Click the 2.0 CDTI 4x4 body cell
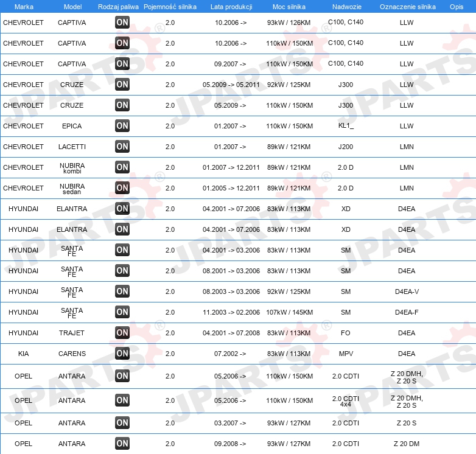Screen dimensions: 476x454 pos(346,401)
